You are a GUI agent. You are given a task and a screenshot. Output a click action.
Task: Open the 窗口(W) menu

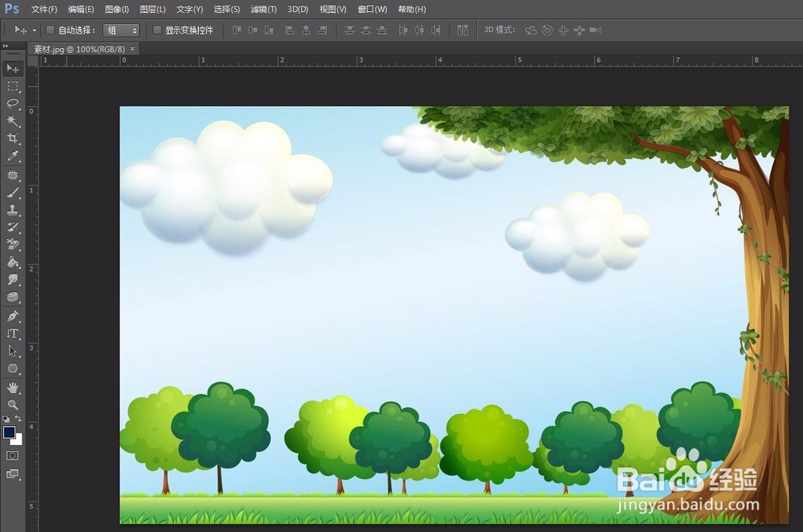373,9
